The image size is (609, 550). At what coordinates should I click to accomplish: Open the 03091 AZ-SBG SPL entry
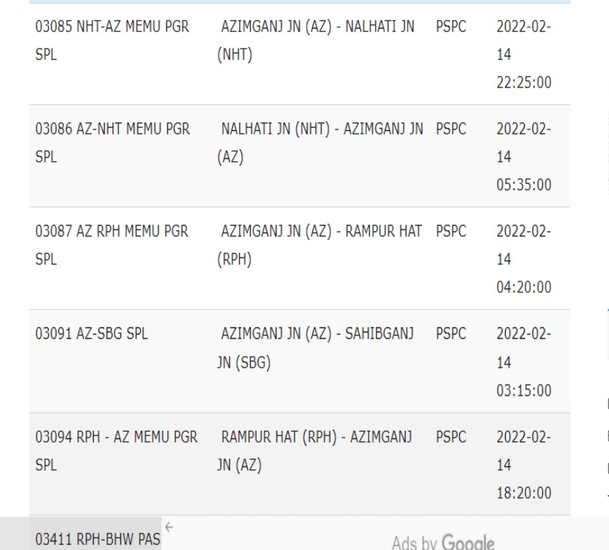click(92, 334)
